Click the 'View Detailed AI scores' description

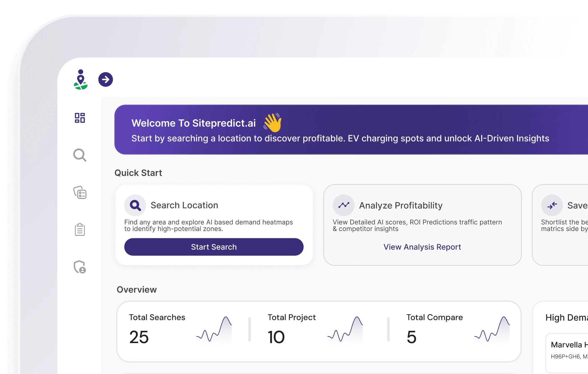(x=417, y=225)
